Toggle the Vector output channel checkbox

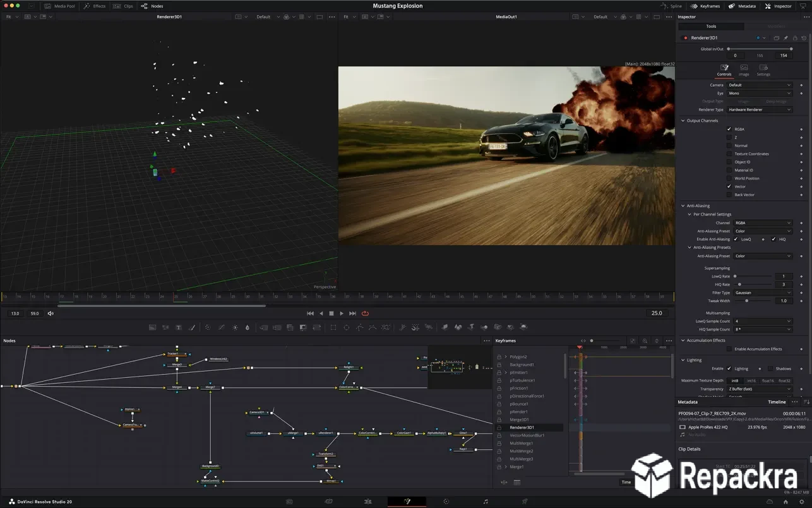tap(729, 186)
